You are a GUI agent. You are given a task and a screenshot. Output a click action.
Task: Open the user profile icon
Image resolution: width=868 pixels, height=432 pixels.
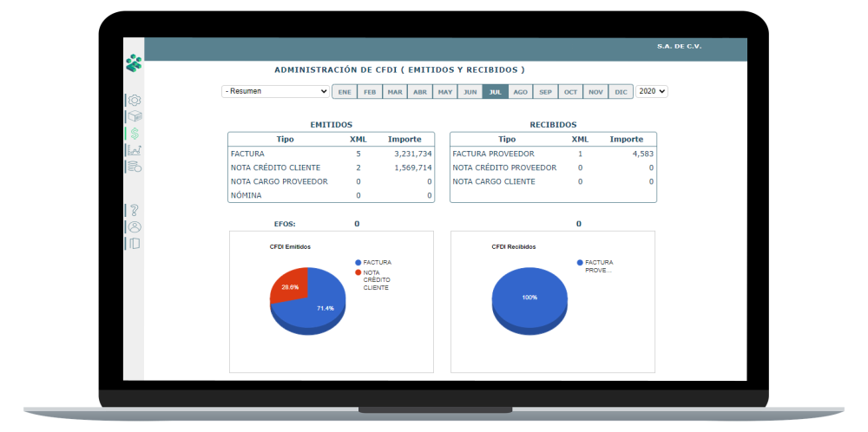tap(135, 226)
